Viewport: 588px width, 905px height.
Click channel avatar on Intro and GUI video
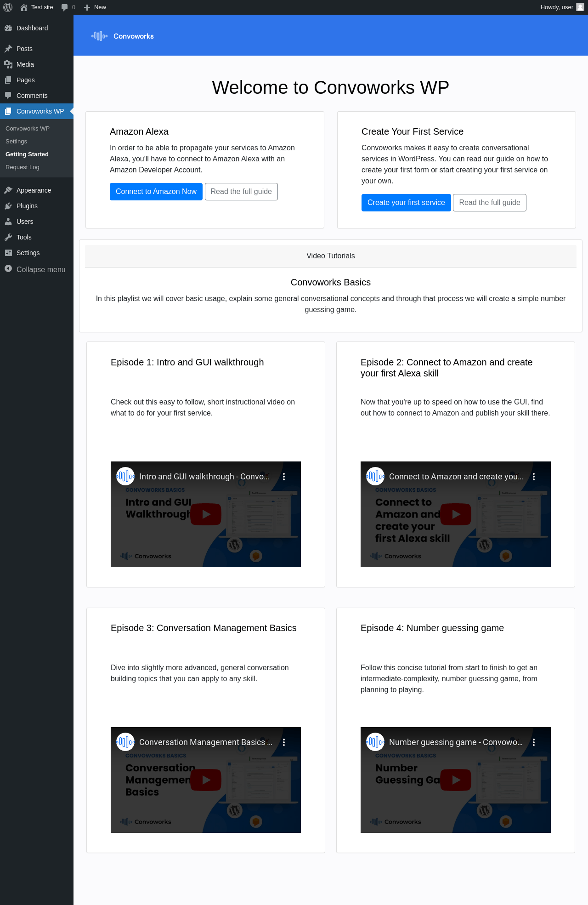point(125,477)
